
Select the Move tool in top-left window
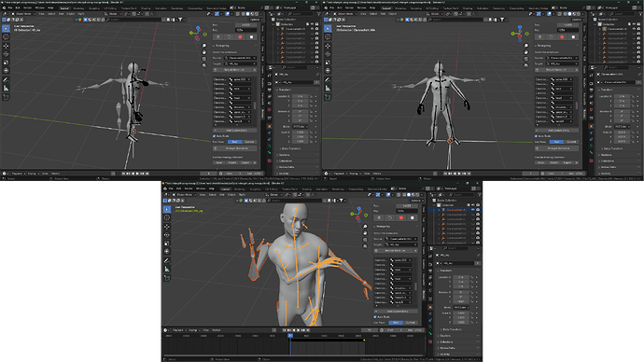(x=6, y=46)
